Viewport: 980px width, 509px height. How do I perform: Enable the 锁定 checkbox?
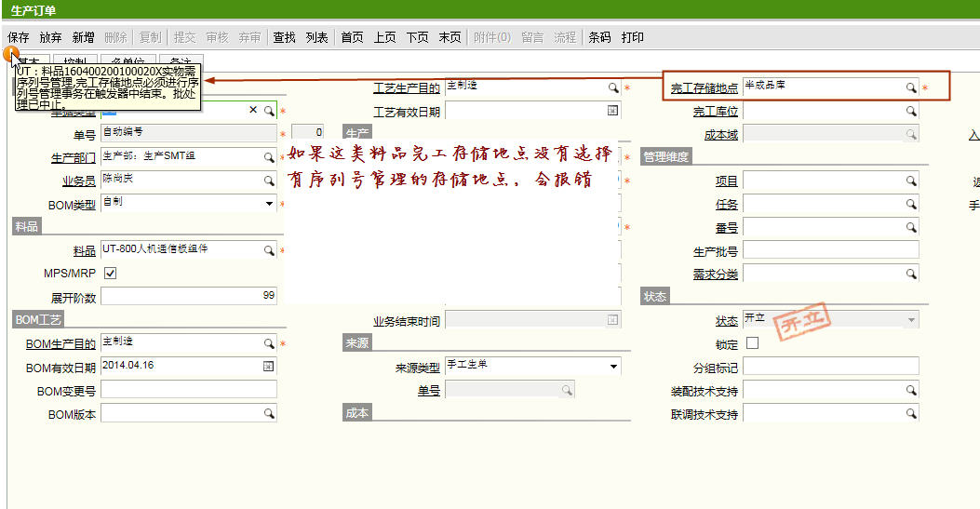coord(752,343)
